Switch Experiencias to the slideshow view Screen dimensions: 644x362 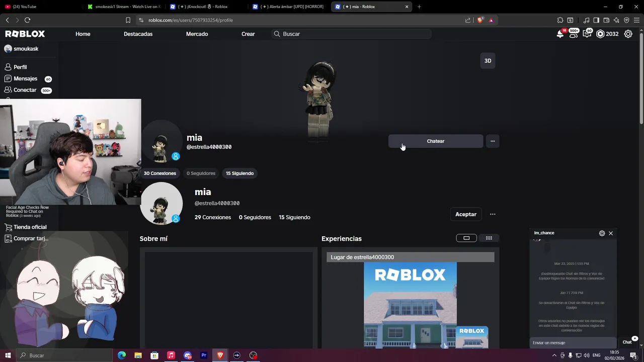tap(466, 238)
